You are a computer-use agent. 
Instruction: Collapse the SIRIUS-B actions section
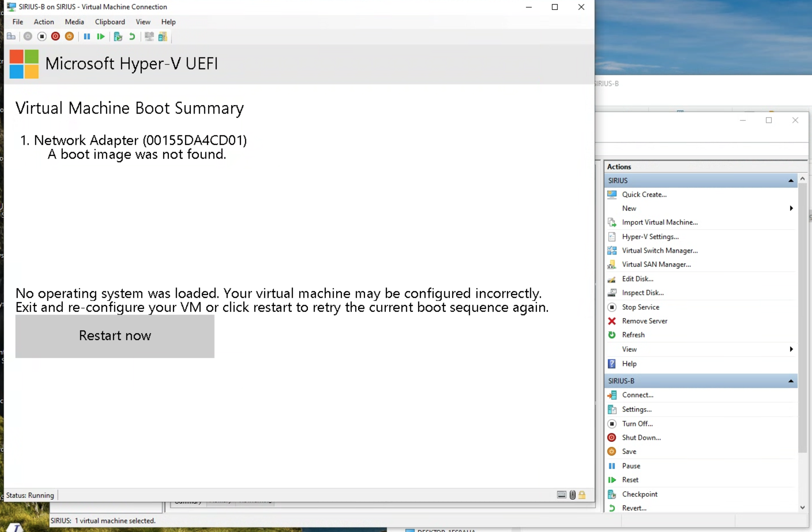point(791,381)
